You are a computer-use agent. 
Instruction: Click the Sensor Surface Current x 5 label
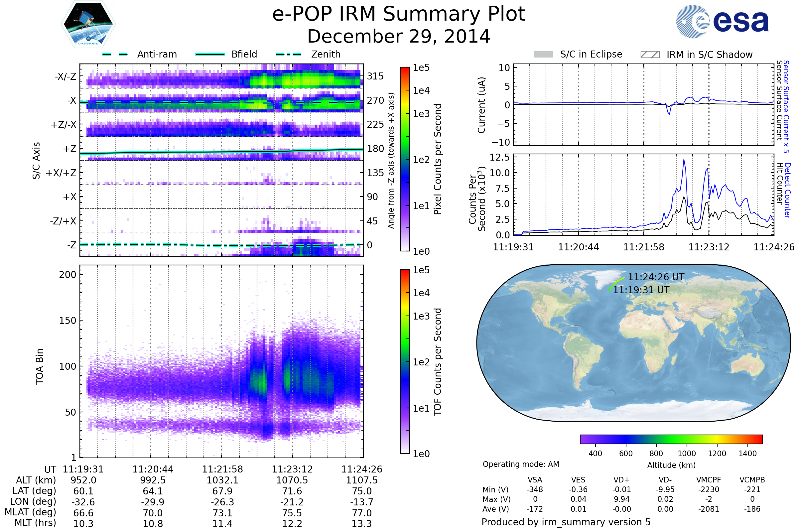click(x=786, y=106)
